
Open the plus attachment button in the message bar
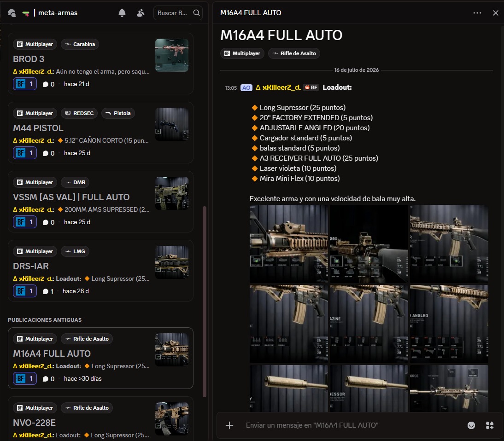pyautogui.click(x=229, y=425)
